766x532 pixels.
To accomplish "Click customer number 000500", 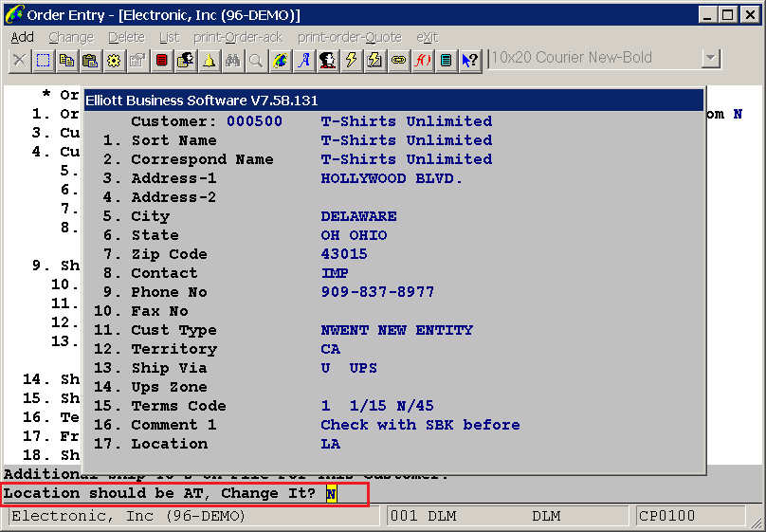I will (254, 121).
